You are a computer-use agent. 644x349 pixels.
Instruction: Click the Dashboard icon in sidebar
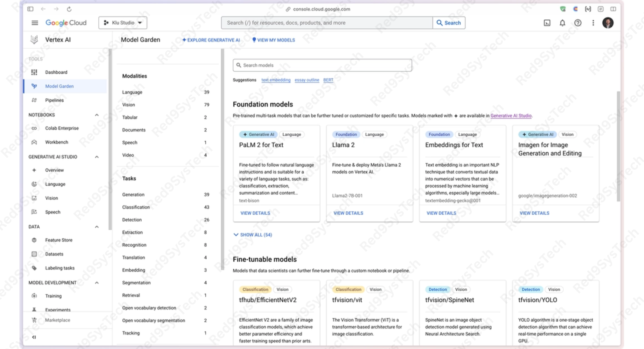click(34, 72)
